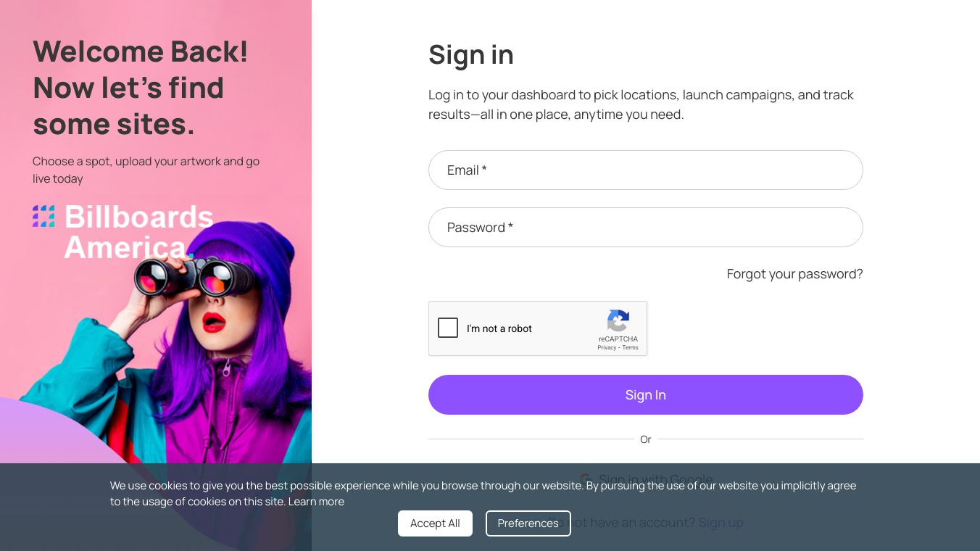Viewport: 980px width, 551px height.
Task: Accept all cookies in the banner
Action: click(435, 523)
